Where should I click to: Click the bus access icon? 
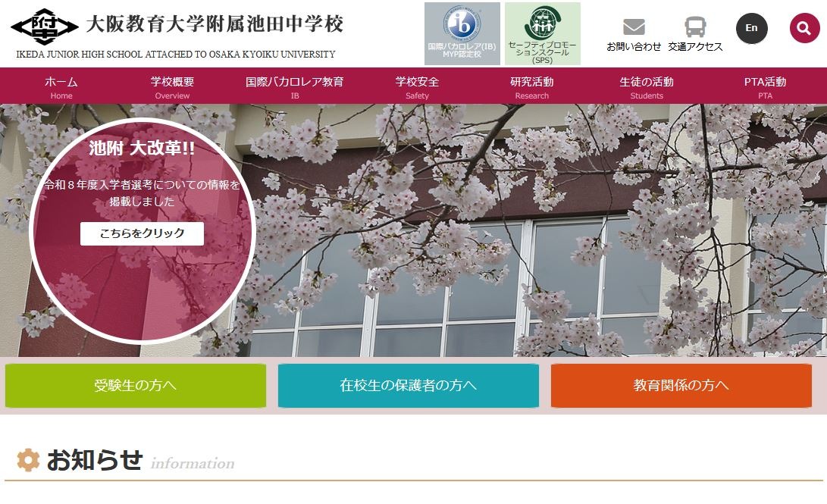(695, 27)
